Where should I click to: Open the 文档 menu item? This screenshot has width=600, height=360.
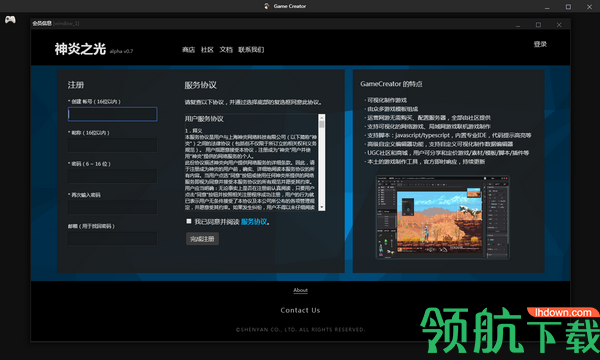(x=226, y=50)
